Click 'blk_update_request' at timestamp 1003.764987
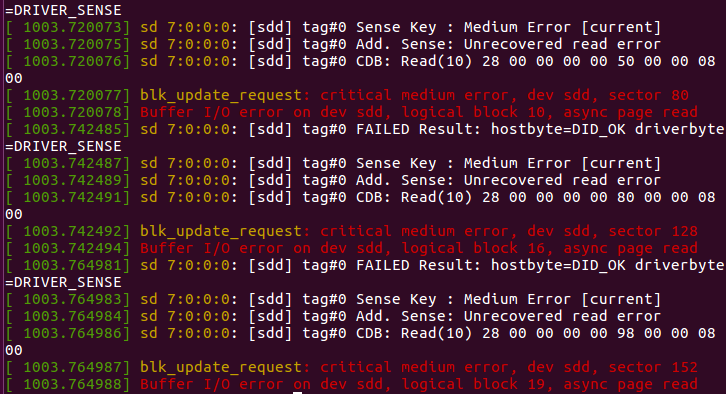This screenshot has width=726, height=394. click(221, 368)
